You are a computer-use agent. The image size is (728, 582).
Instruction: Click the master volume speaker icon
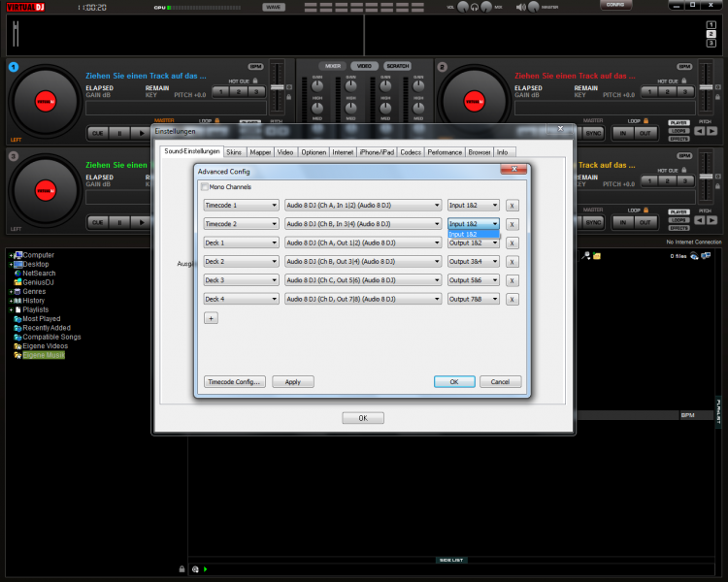coord(521,7)
